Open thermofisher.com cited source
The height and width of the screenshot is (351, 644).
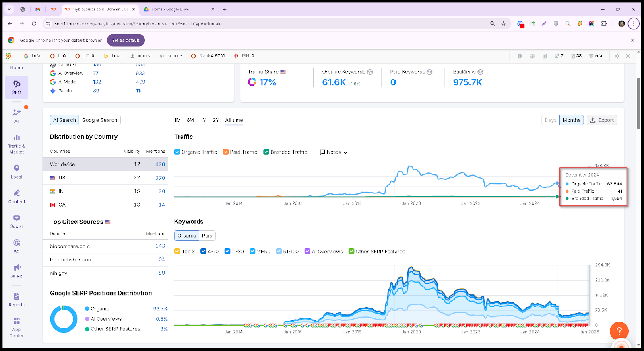point(71,260)
